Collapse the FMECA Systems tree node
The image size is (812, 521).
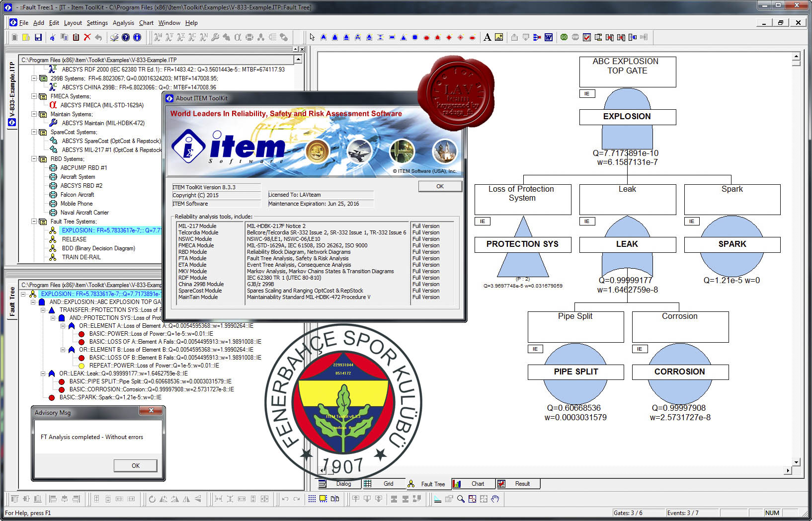pyautogui.click(x=34, y=96)
